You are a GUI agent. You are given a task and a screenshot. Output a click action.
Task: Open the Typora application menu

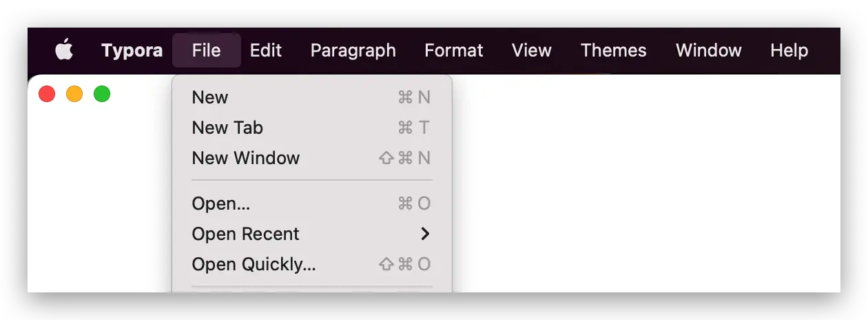[132, 50]
